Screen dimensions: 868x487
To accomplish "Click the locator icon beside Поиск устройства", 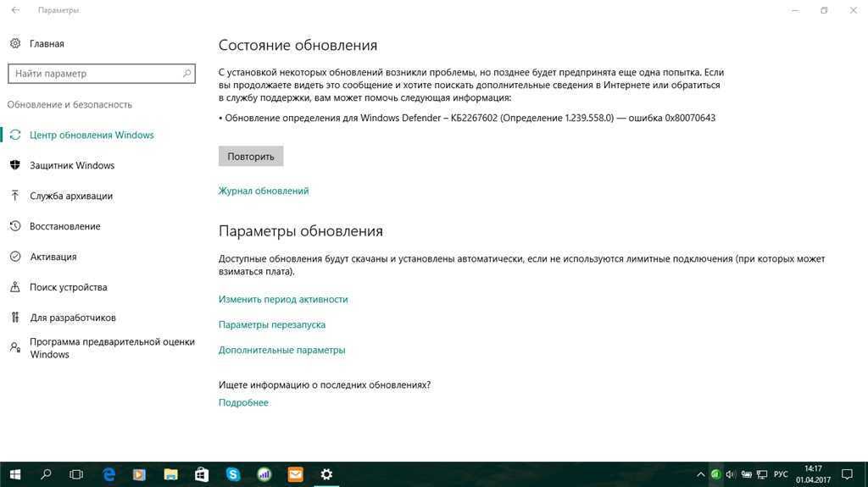I will [x=15, y=286].
